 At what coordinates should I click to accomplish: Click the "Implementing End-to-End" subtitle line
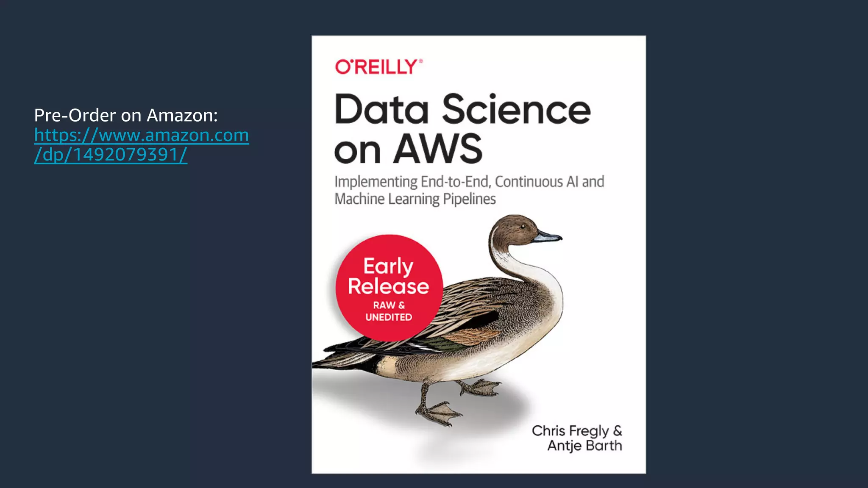click(469, 182)
